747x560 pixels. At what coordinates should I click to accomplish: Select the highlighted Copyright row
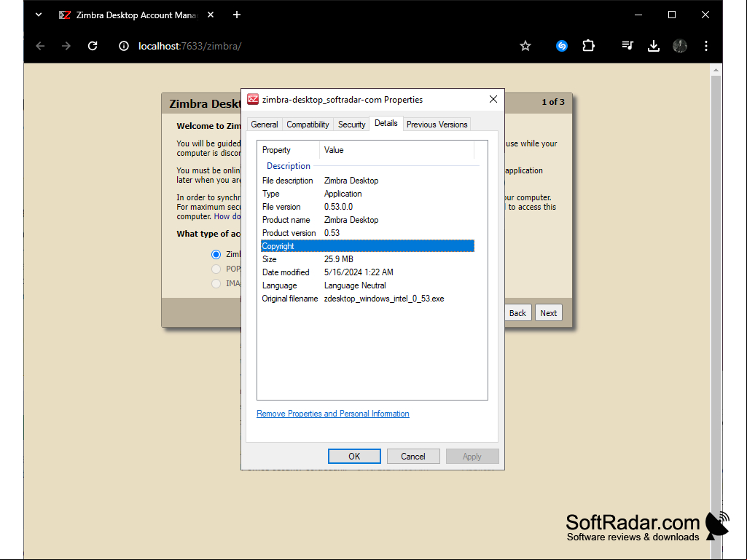click(367, 246)
